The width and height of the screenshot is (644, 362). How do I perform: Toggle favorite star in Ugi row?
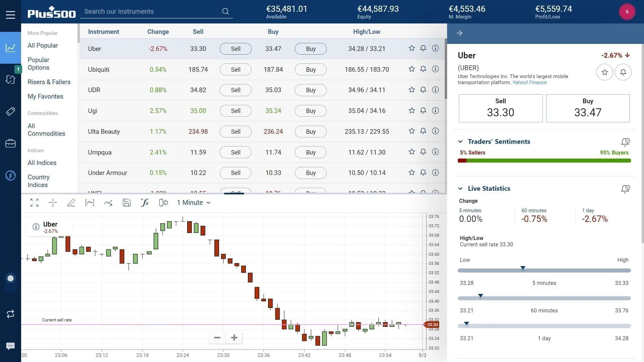point(412,111)
